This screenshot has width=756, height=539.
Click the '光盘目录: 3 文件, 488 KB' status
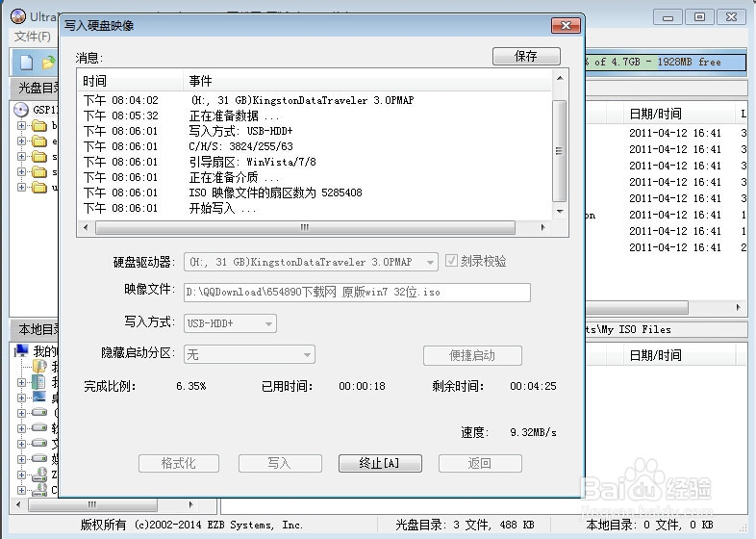pos(465,525)
